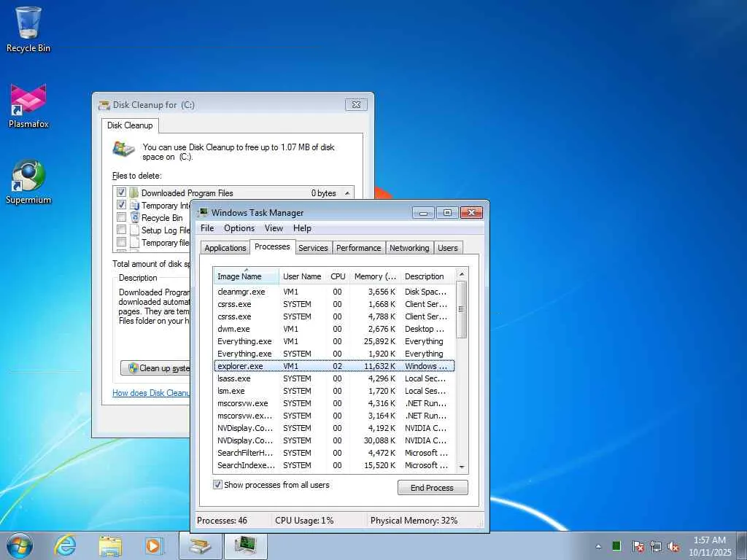The image size is (747, 560).
Task: Open the View menu in Task Manager
Action: [x=274, y=228]
